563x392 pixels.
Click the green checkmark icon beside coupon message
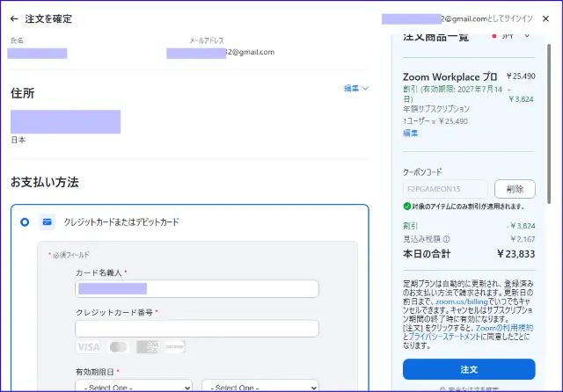coord(406,207)
